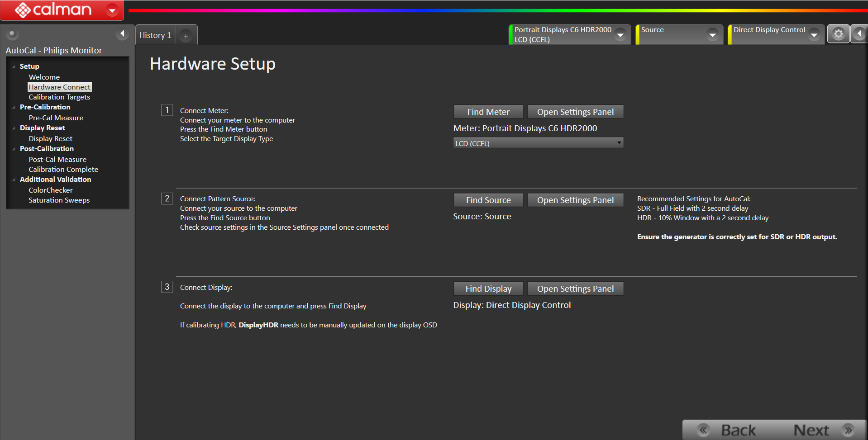The image size is (868, 440).
Task: Open the ColorChecker validation page
Action: tap(50, 190)
